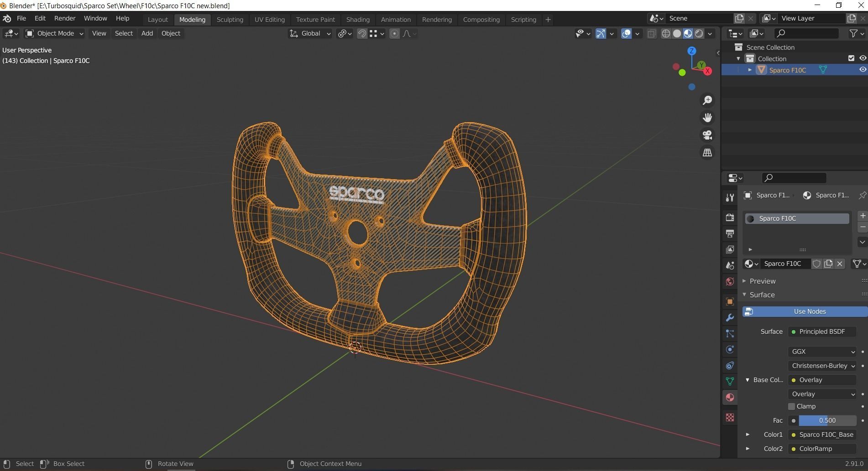The height and width of the screenshot is (471, 868).
Task: Open the View Layer properties tab
Action: (730, 249)
